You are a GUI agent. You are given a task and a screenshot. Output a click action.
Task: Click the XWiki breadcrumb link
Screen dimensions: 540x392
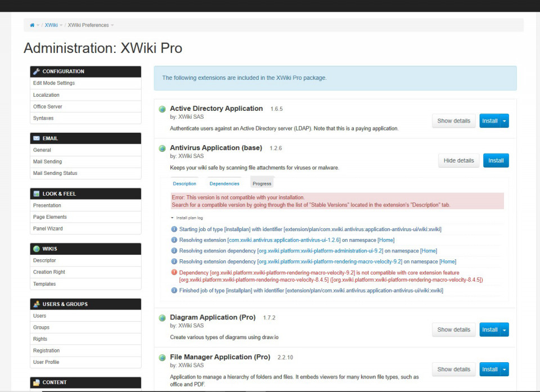51,25
